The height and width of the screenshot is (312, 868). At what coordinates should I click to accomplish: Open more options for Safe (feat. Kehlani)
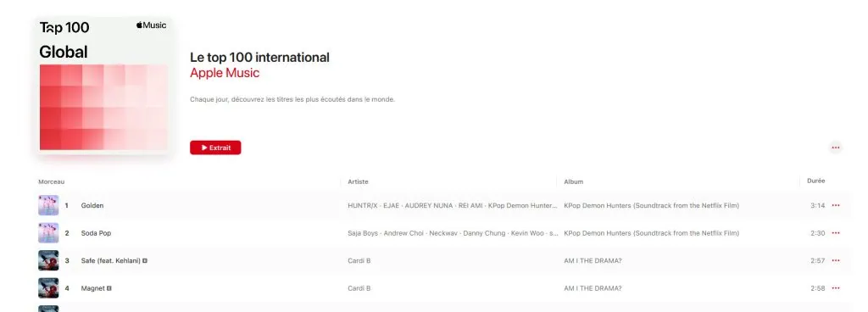[835, 260]
